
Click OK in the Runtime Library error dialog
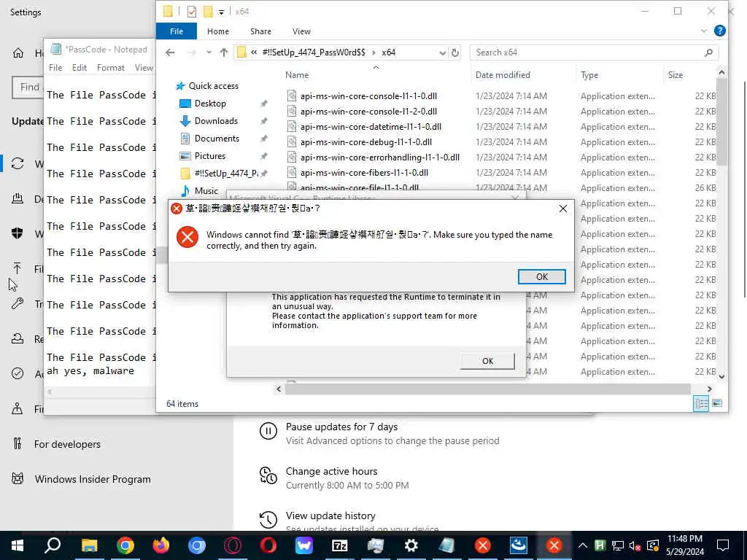487,361
